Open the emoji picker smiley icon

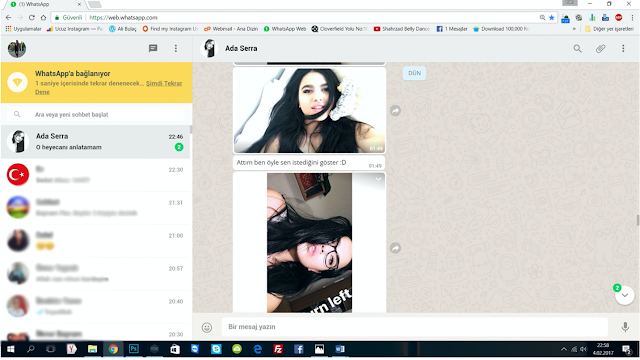point(207,327)
